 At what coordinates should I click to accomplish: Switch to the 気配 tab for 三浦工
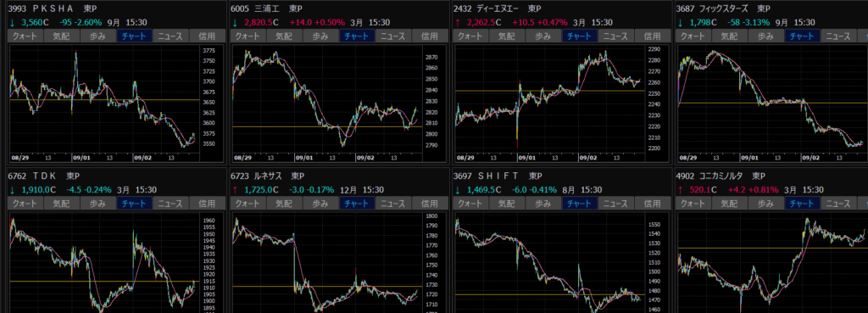(284, 36)
